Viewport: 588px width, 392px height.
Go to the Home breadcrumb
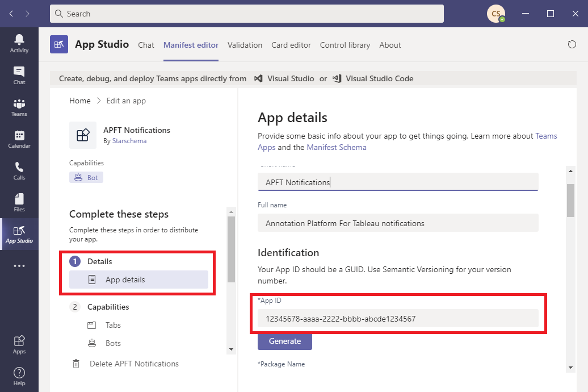pyautogui.click(x=80, y=101)
